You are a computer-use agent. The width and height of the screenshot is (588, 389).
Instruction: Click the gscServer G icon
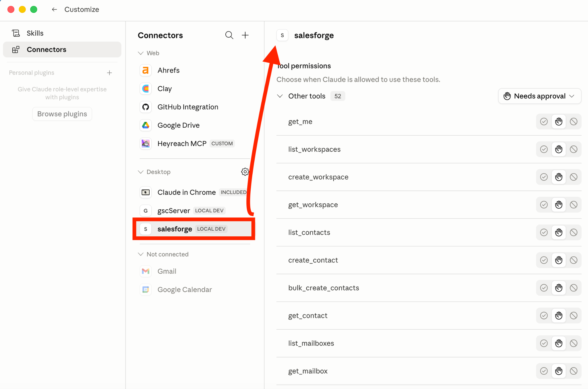[146, 211]
